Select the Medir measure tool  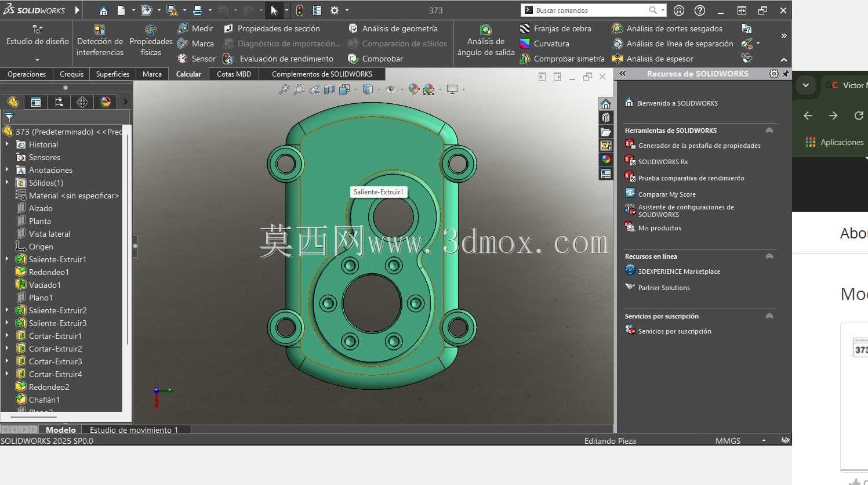click(195, 28)
